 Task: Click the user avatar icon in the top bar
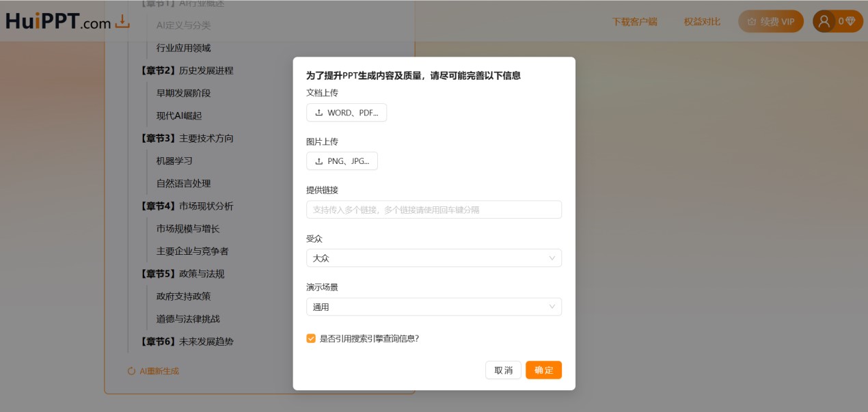pos(823,20)
